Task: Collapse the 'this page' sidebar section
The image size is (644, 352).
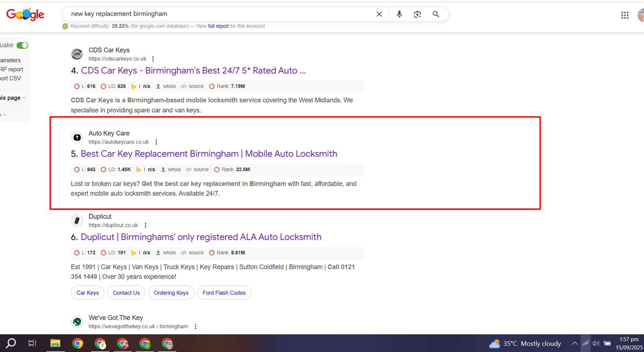Action: (x=24, y=98)
